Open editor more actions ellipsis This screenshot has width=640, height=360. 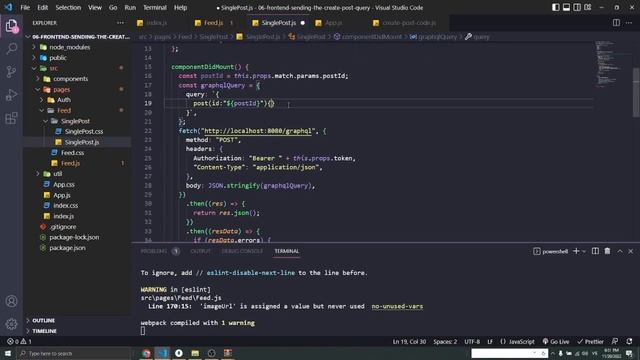point(629,23)
